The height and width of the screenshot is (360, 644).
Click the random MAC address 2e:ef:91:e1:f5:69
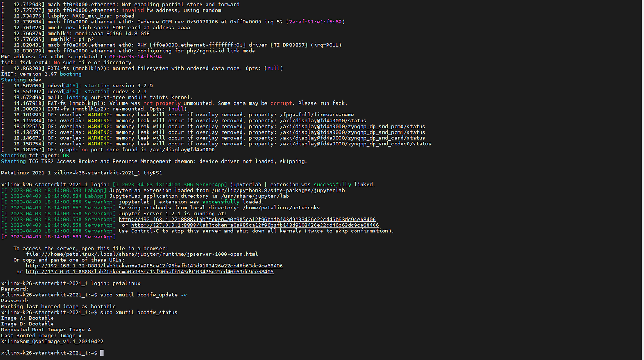(316, 22)
